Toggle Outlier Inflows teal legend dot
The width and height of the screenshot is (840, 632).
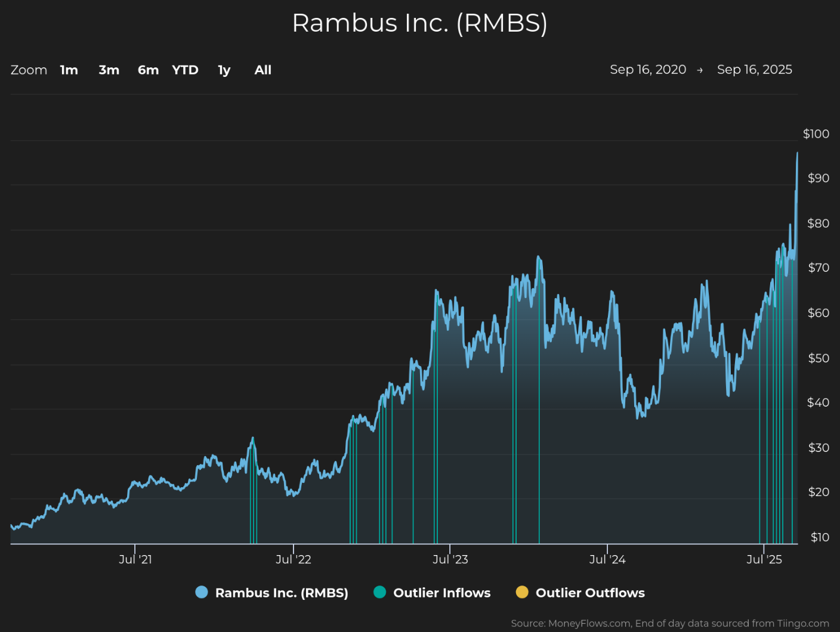379,592
